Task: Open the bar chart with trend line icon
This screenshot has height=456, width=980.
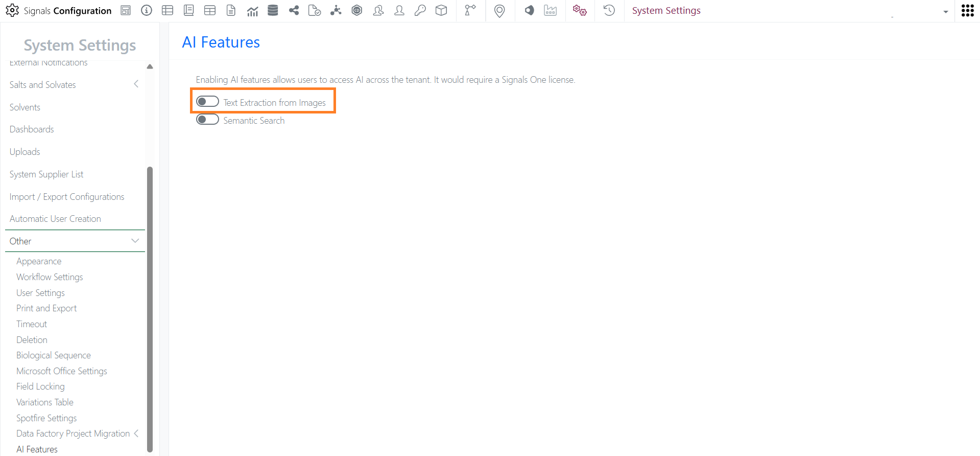Action: 252,10
